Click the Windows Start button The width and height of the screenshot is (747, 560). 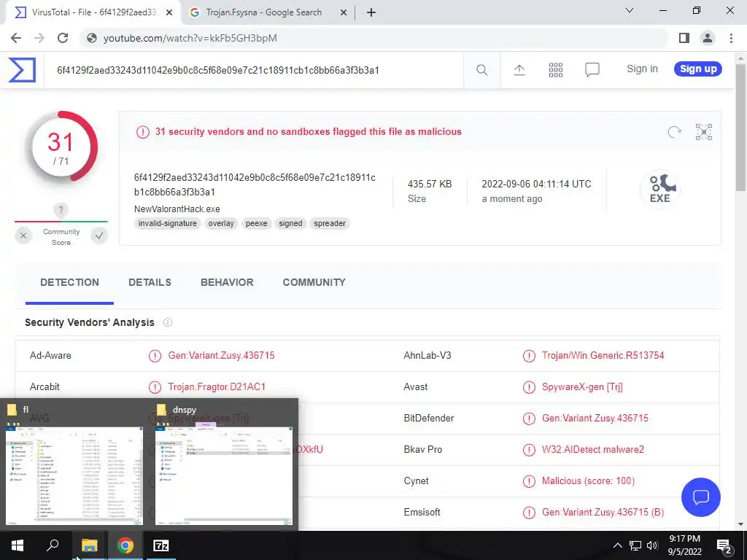click(x=18, y=545)
